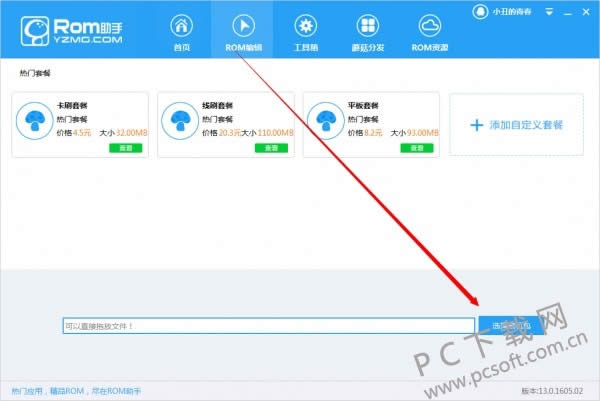
Task: Open the title bar dropdown menu arrow
Action: click(x=549, y=12)
